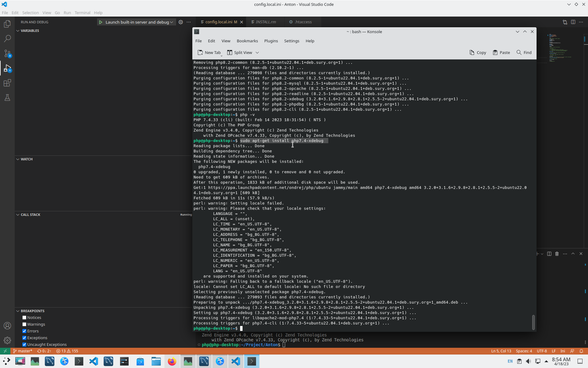Expand the Split View dropdown arrow
The width and height of the screenshot is (588, 368).
(x=257, y=53)
